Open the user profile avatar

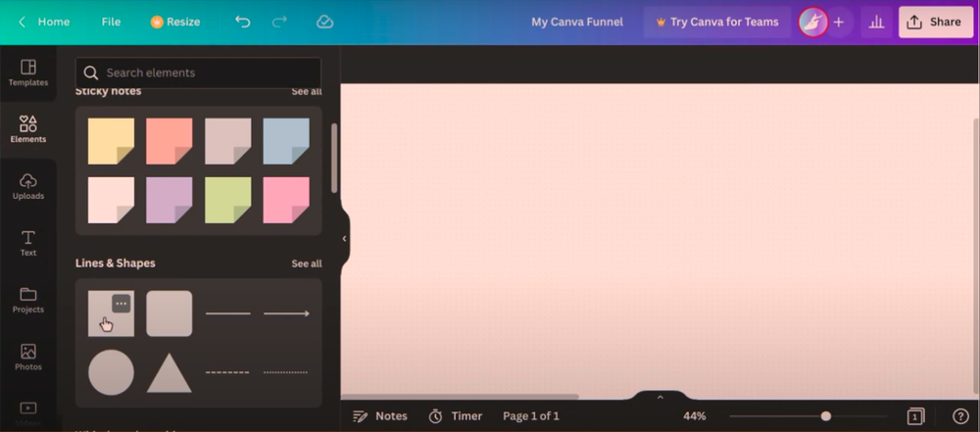click(x=813, y=22)
